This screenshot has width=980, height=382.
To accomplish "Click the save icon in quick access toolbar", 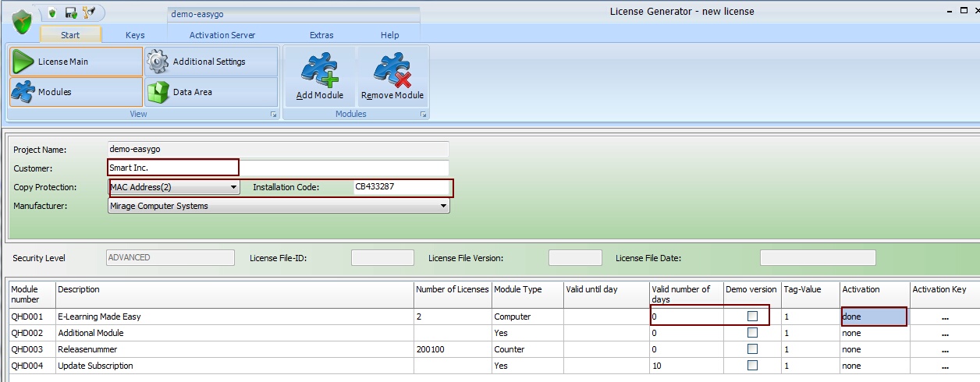I will tap(70, 12).
